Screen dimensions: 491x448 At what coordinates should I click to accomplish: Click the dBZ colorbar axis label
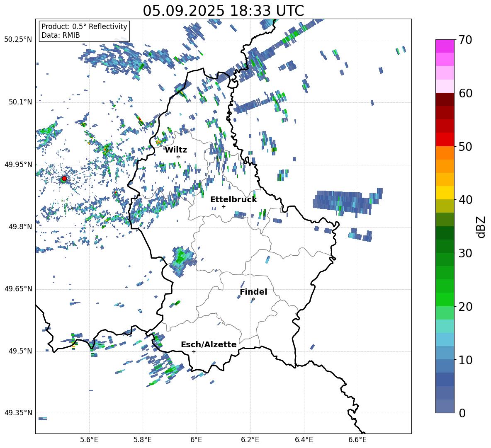click(x=481, y=227)
